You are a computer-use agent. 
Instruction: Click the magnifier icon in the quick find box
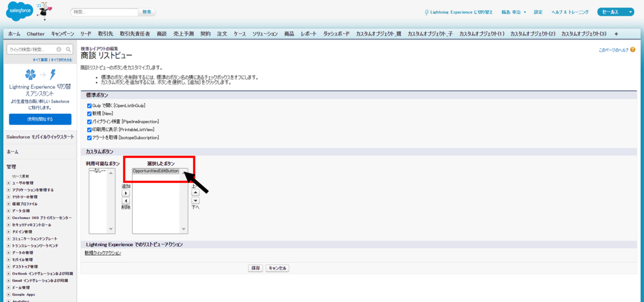pos(68,49)
